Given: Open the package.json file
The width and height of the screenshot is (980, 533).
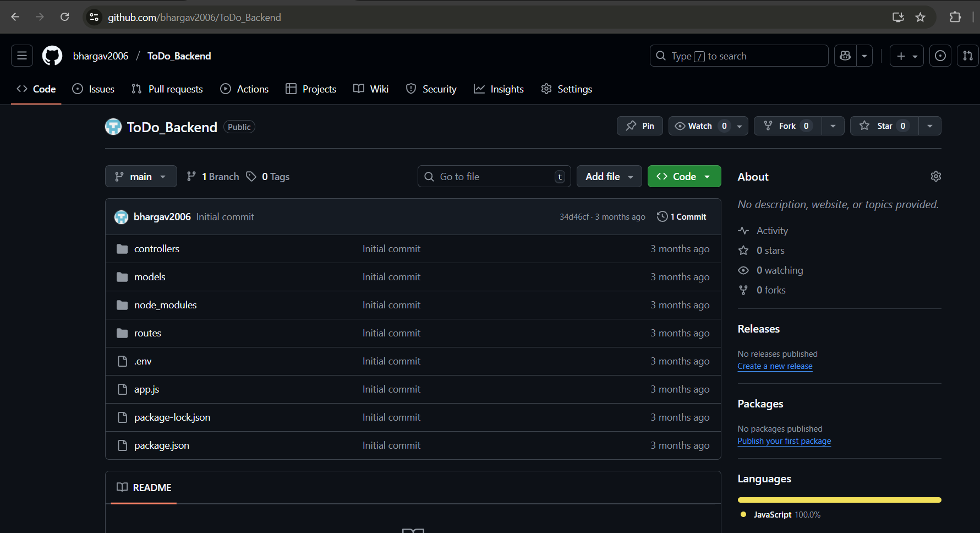Looking at the screenshot, I should tap(162, 445).
